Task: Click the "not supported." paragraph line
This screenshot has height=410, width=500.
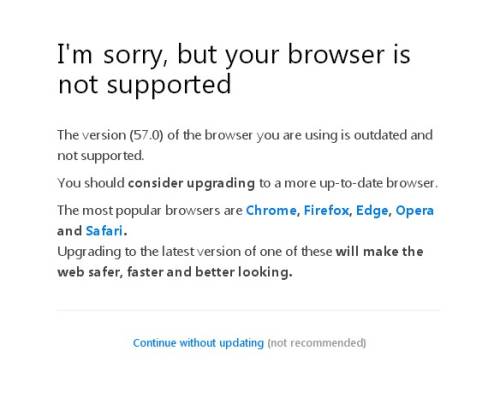Action: [101, 156]
